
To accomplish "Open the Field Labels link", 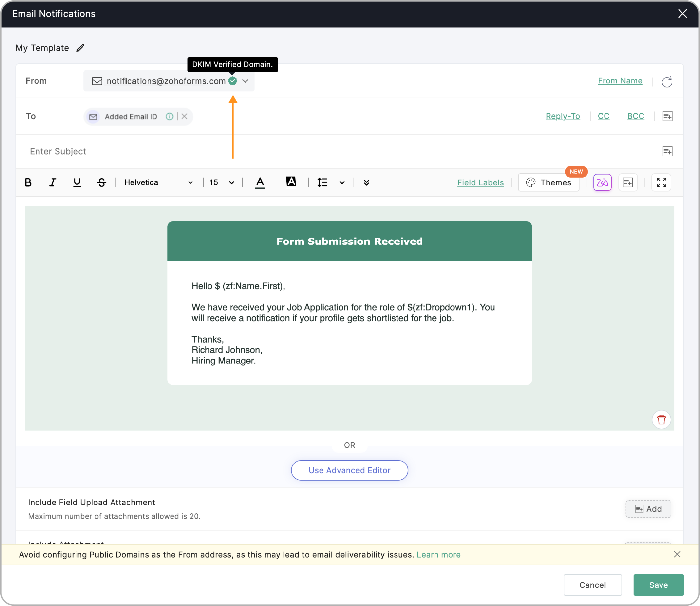I will coord(480,183).
